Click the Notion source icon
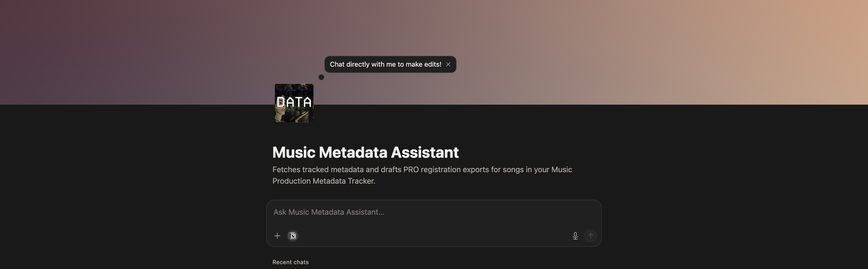 click(293, 236)
